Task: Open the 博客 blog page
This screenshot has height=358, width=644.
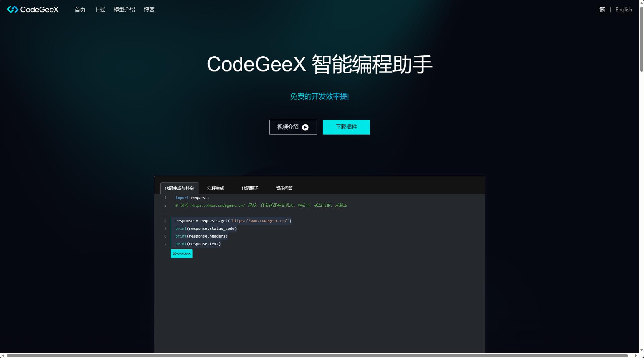Action: point(149,10)
